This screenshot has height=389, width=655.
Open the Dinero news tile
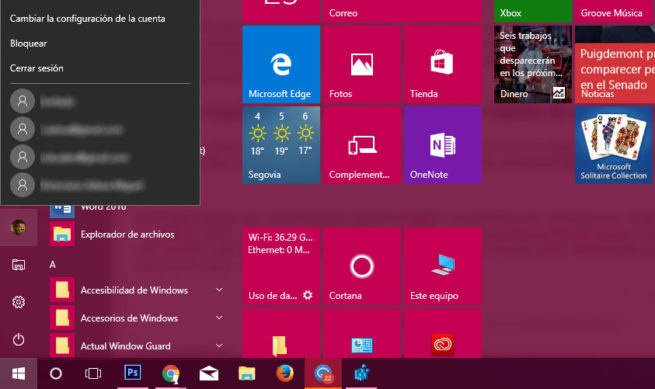pyautogui.click(x=533, y=64)
